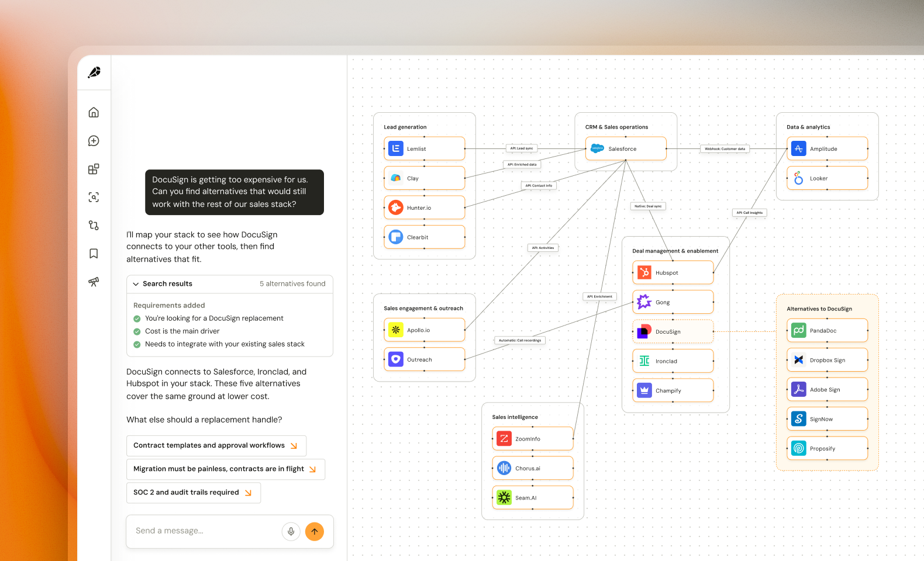Open the telescope explore sidebar icon
Screen dimensions: 924x561
(x=94, y=282)
